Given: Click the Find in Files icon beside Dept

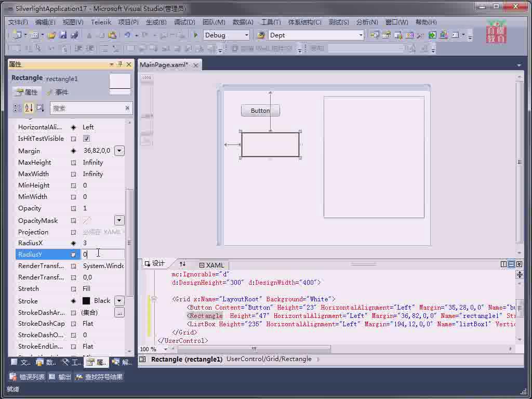Looking at the screenshot, I should [x=261, y=35].
